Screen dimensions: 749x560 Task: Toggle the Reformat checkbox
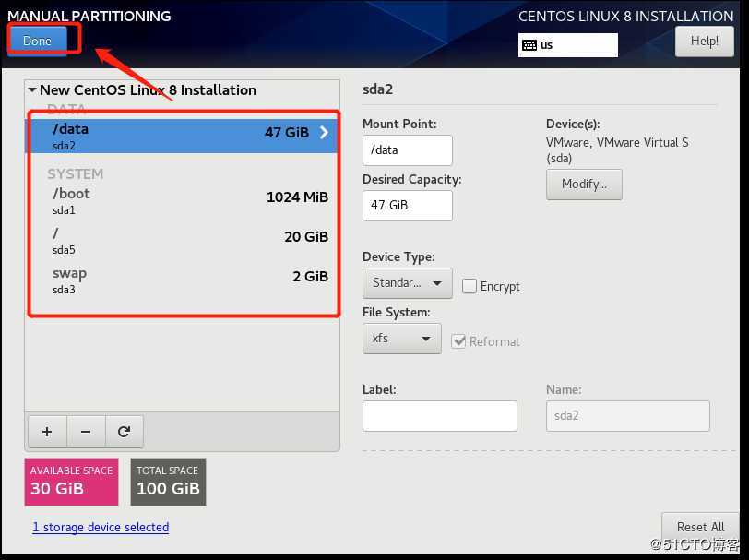[458, 341]
